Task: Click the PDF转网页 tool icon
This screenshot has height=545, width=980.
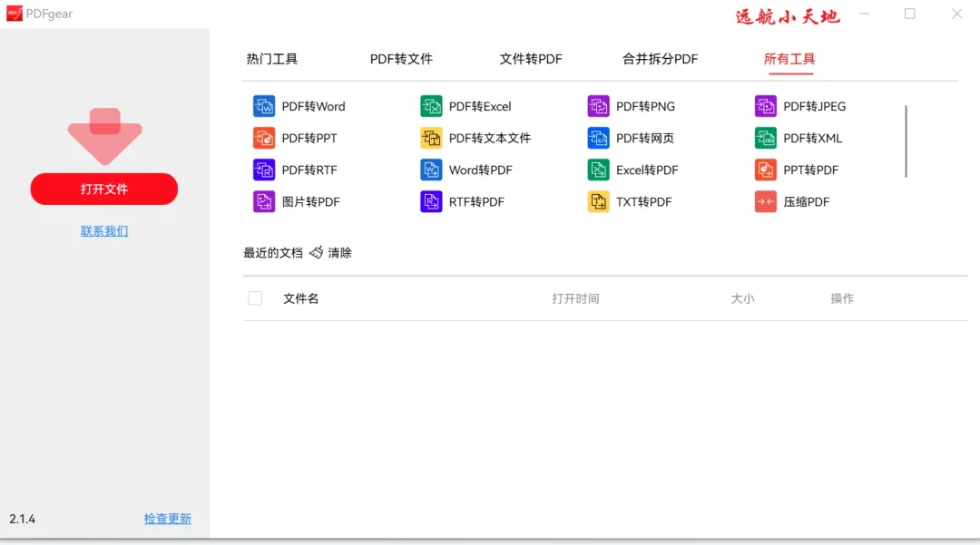Action: point(598,138)
